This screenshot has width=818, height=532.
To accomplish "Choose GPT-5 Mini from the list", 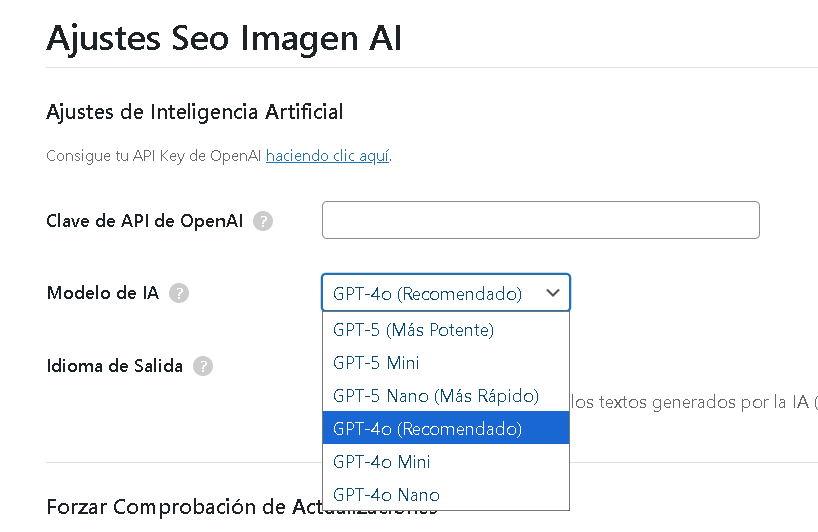I will 376,362.
